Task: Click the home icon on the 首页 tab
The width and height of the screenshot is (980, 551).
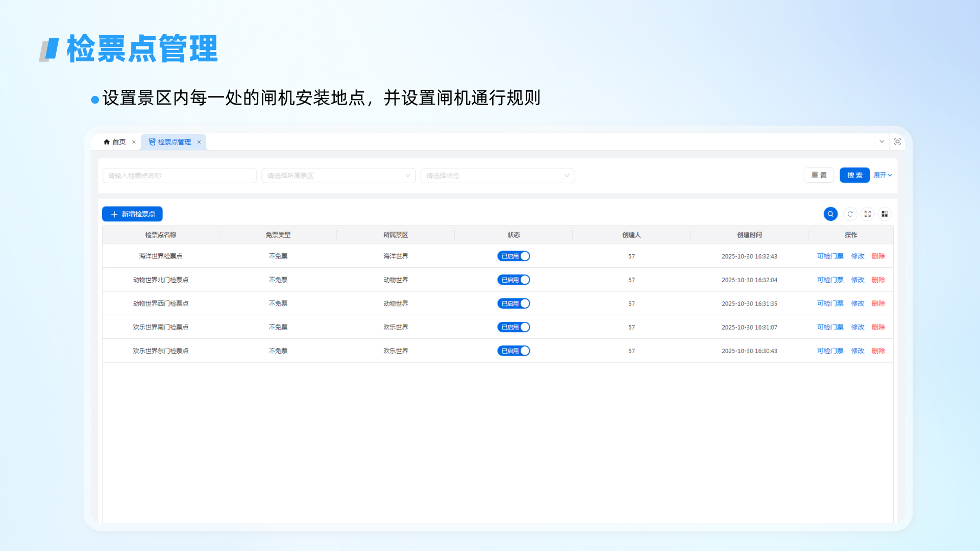Action: coord(107,142)
